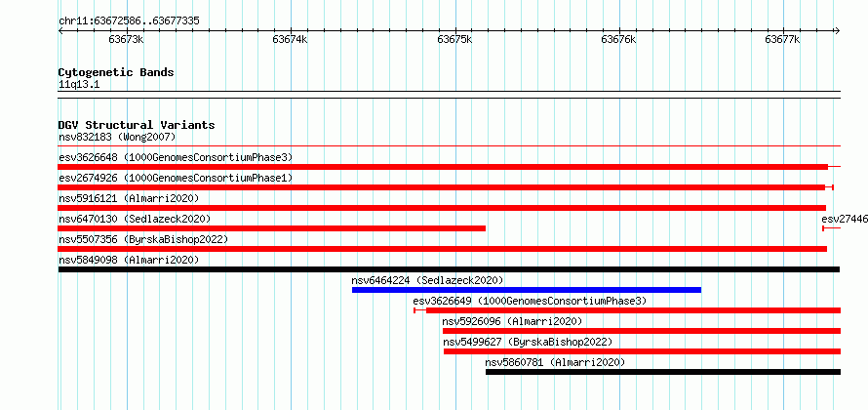The height and width of the screenshot is (410, 868).
Task: Select the blue bar for nsv6464224
Action: tap(527, 290)
